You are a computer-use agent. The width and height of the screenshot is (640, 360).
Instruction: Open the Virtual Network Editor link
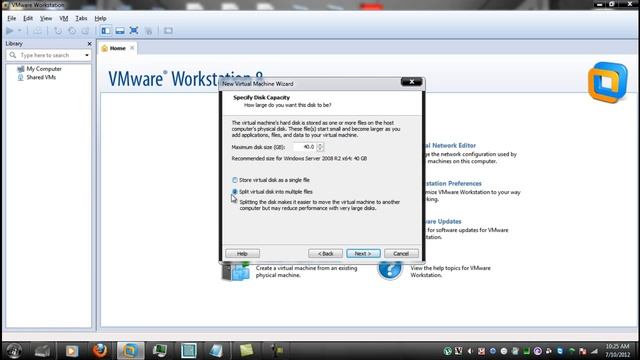click(450, 145)
